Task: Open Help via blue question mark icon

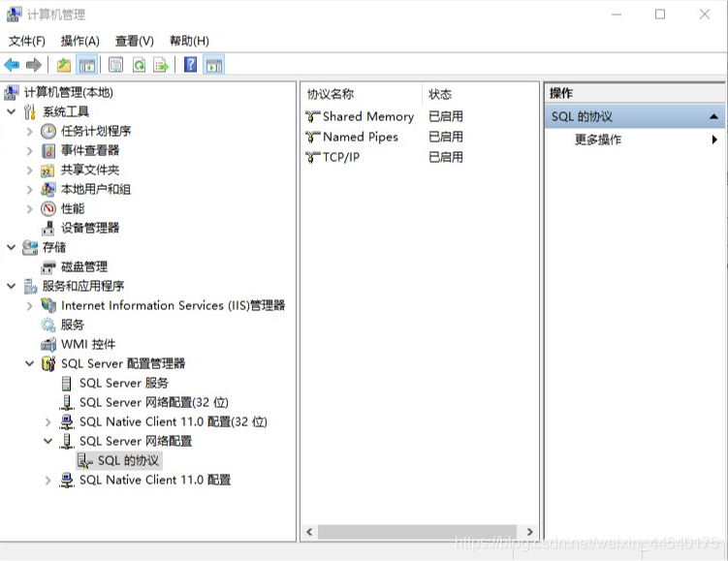Action: pos(190,65)
